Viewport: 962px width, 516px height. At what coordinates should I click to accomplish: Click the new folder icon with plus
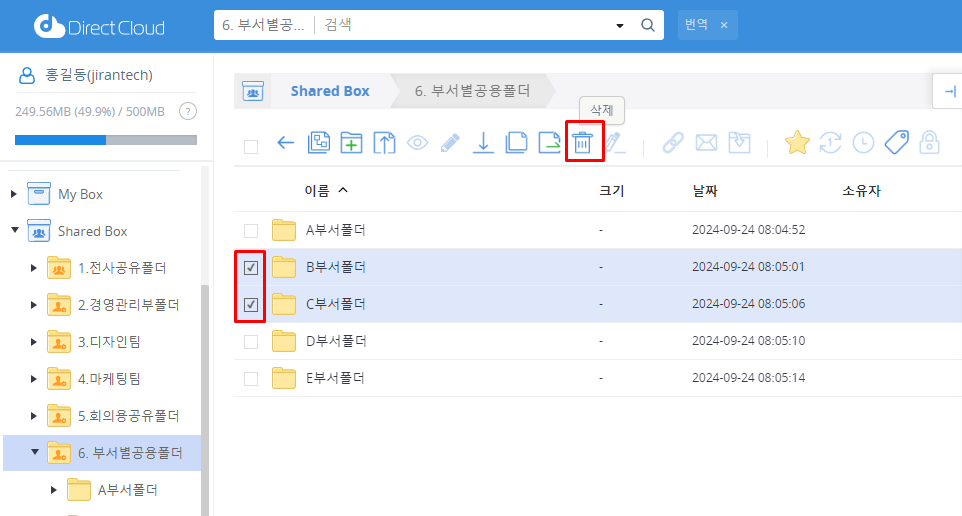[351, 143]
